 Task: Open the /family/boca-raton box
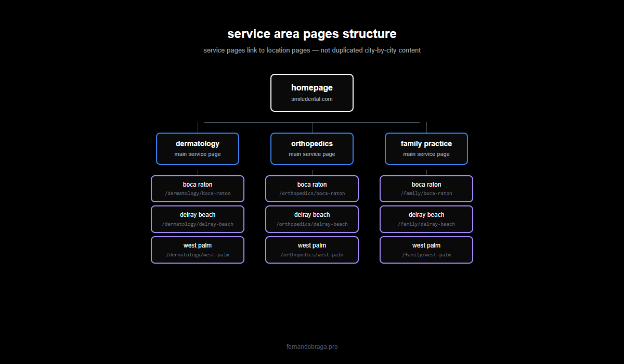coord(426,189)
